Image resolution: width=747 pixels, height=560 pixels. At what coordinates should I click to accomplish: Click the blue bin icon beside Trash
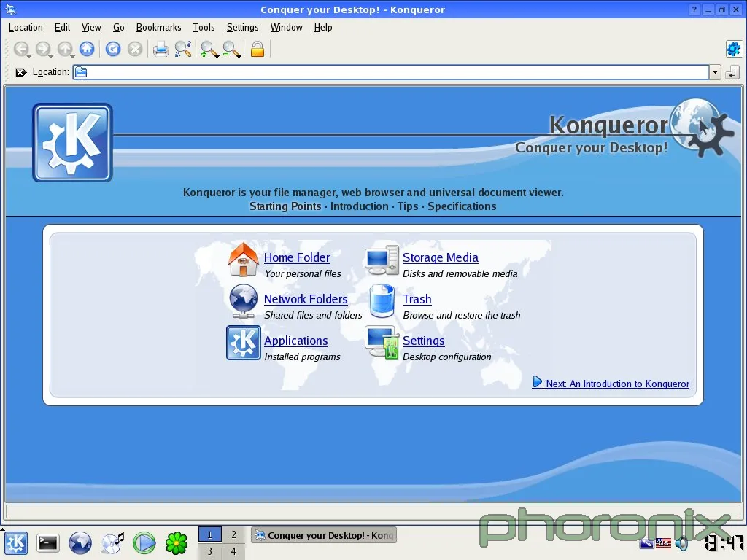382,301
